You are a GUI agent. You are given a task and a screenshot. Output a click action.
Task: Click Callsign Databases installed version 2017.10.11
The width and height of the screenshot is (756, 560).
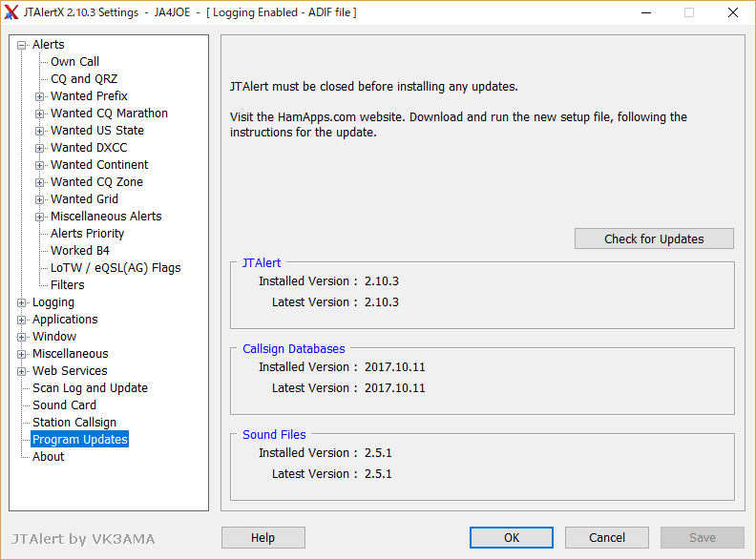click(x=395, y=366)
